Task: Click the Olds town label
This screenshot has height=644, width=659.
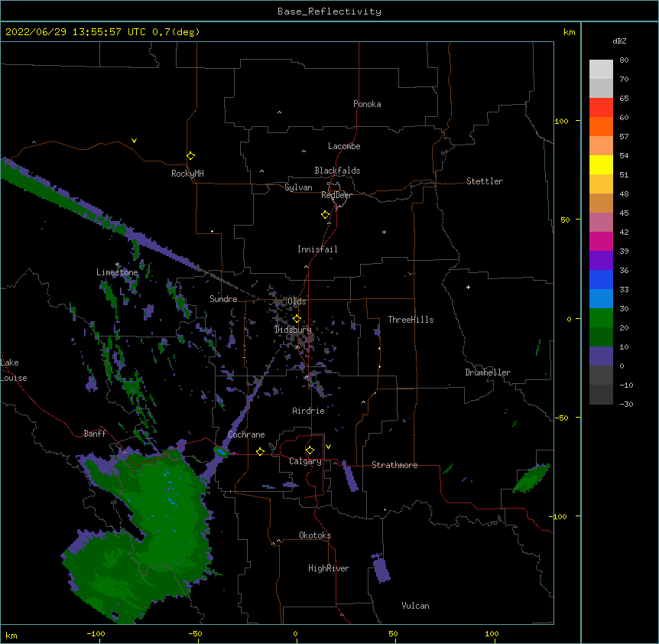Action: (x=297, y=301)
